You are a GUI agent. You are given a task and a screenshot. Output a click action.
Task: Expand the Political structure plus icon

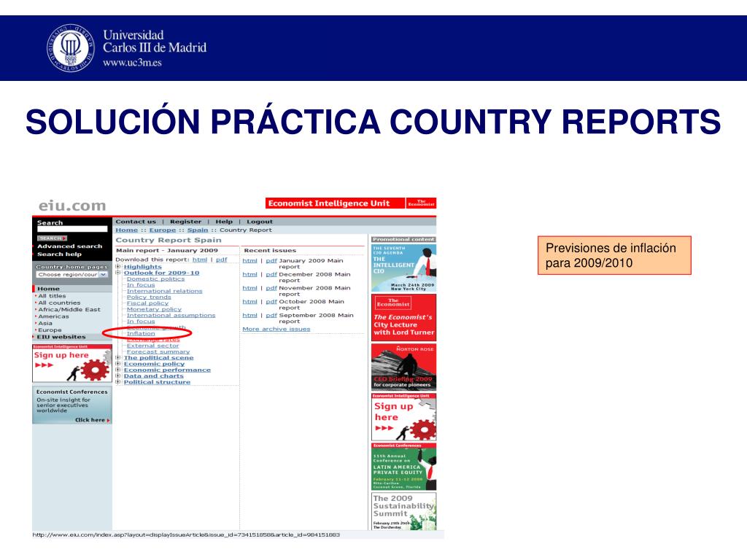point(117,382)
